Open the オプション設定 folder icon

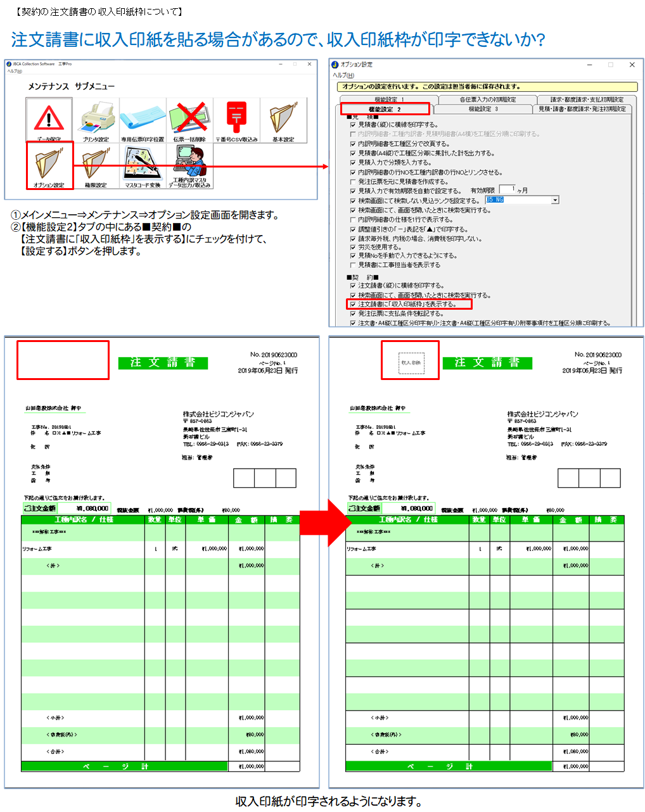49,165
